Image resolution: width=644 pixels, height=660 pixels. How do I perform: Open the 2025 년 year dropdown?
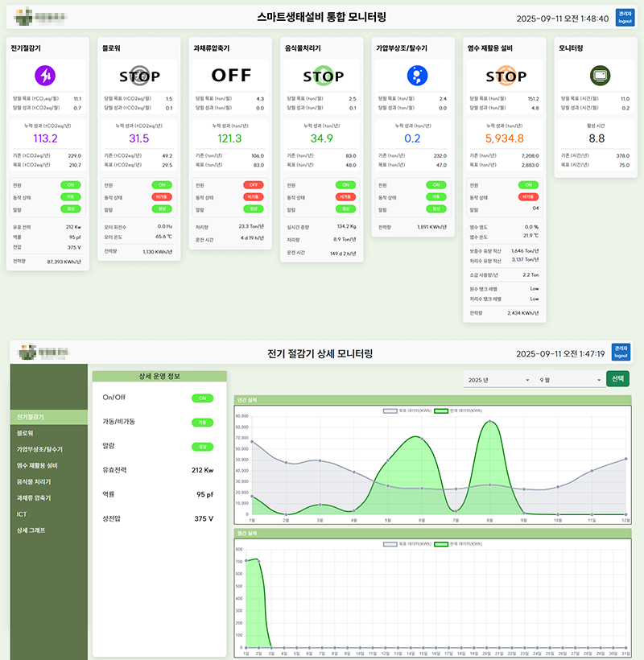pos(498,380)
